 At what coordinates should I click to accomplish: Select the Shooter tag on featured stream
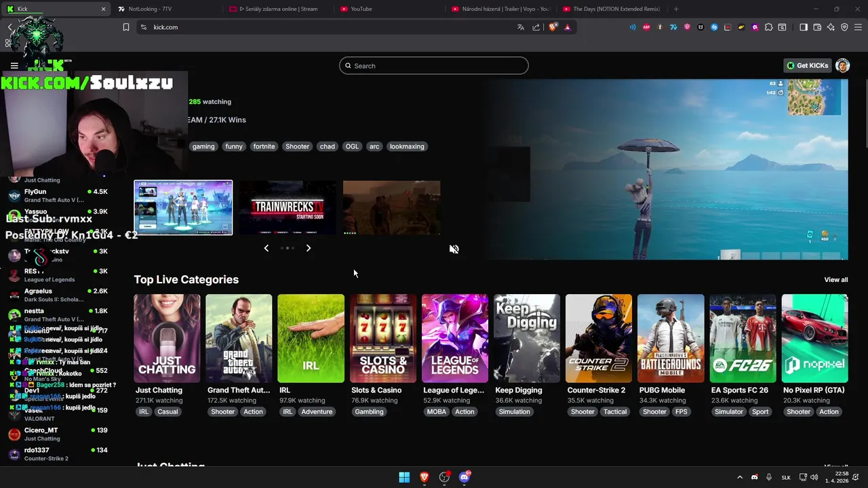297,146
